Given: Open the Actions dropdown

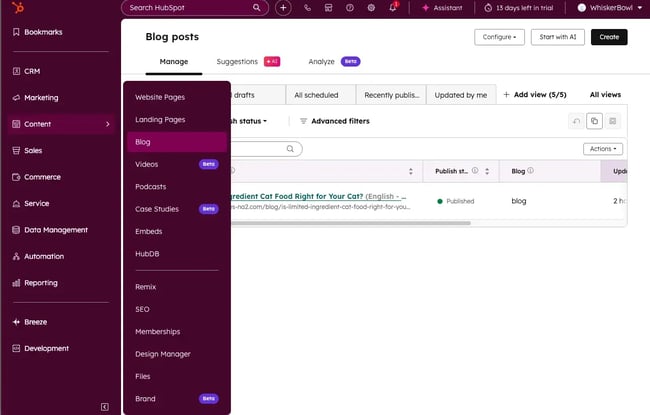Looking at the screenshot, I should (x=603, y=149).
